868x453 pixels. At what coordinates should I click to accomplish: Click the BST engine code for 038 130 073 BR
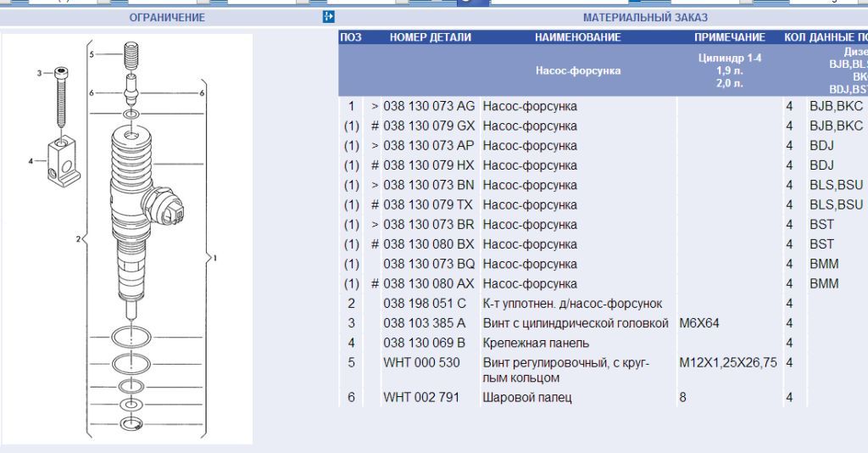(x=821, y=224)
